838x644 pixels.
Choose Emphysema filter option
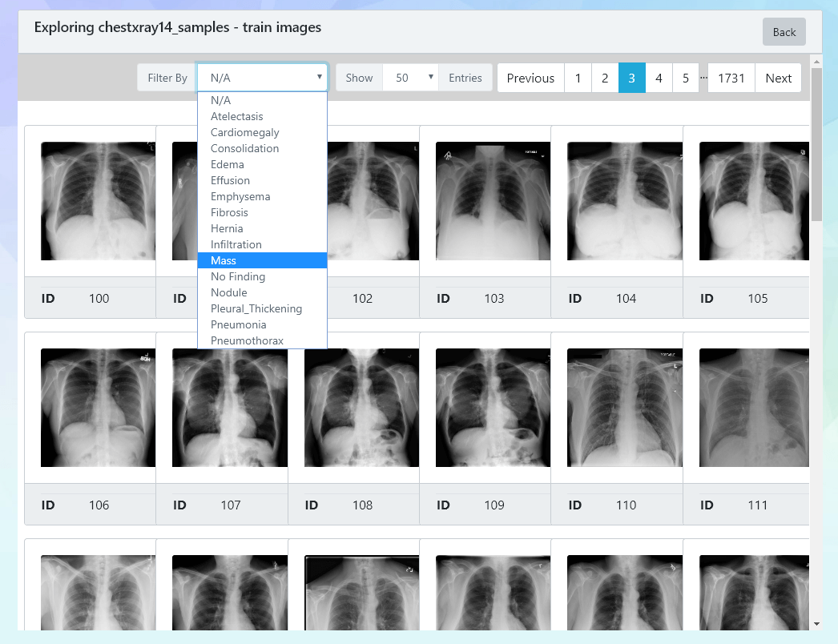(262, 197)
